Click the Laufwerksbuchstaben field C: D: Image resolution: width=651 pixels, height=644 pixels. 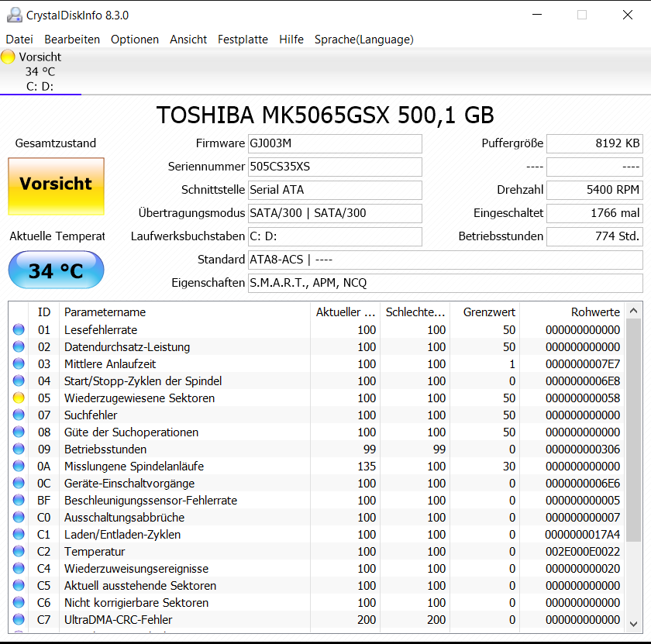[x=335, y=236]
